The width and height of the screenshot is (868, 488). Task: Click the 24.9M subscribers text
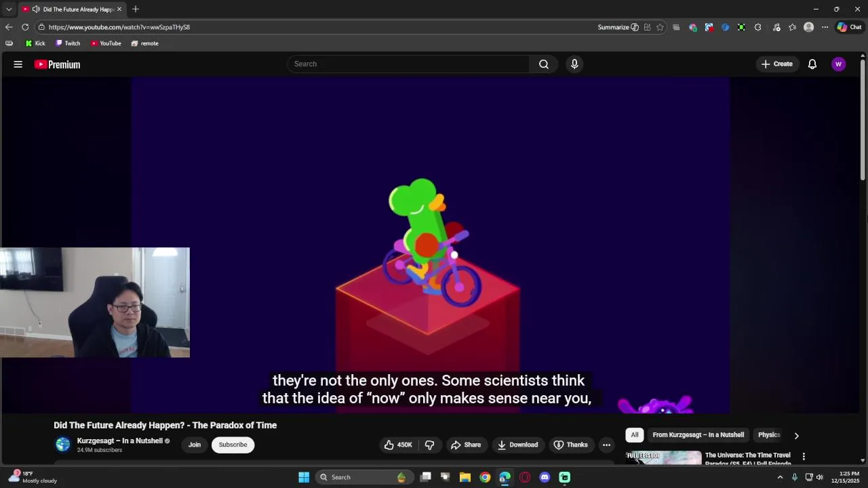point(100,450)
